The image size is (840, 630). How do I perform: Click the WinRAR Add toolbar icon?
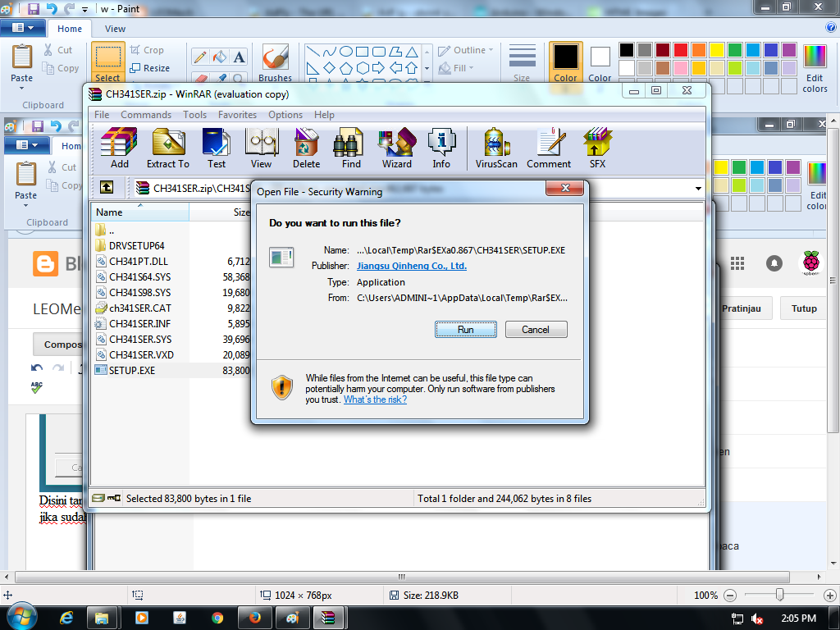pos(119,148)
